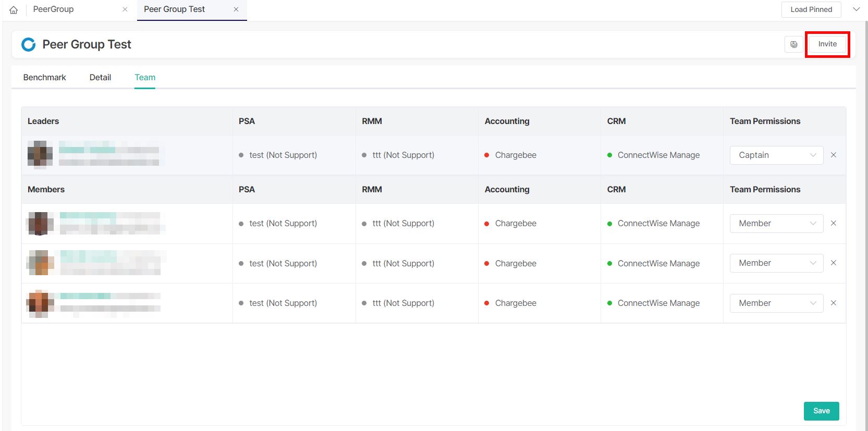Remove the Captain leader row
The image size is (868, 431).
[834, 155]
